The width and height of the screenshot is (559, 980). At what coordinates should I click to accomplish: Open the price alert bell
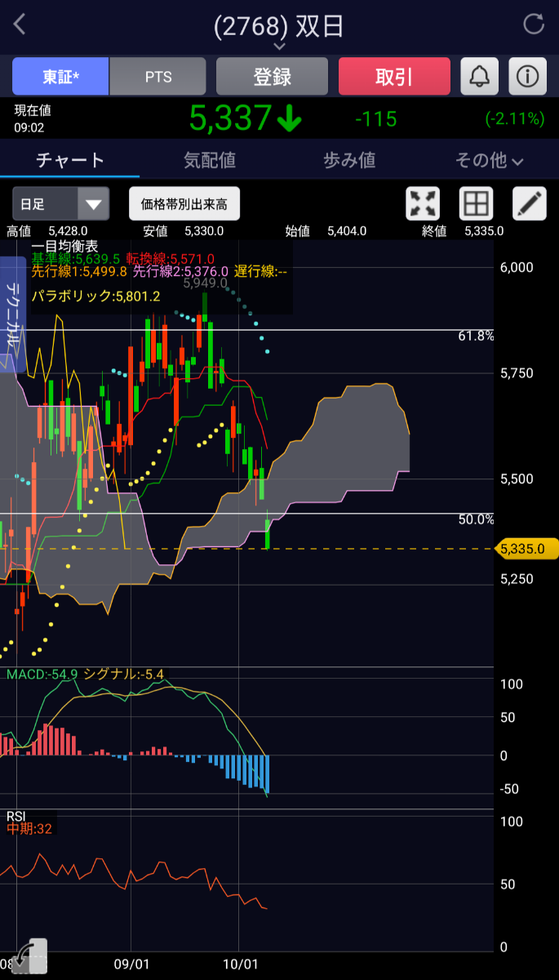[x=480, y=77]
